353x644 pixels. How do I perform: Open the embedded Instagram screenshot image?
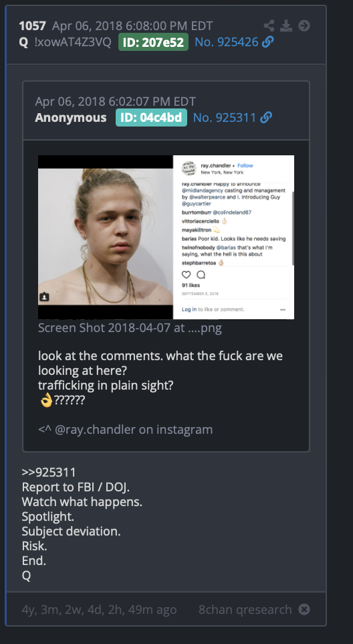point(166,237)
